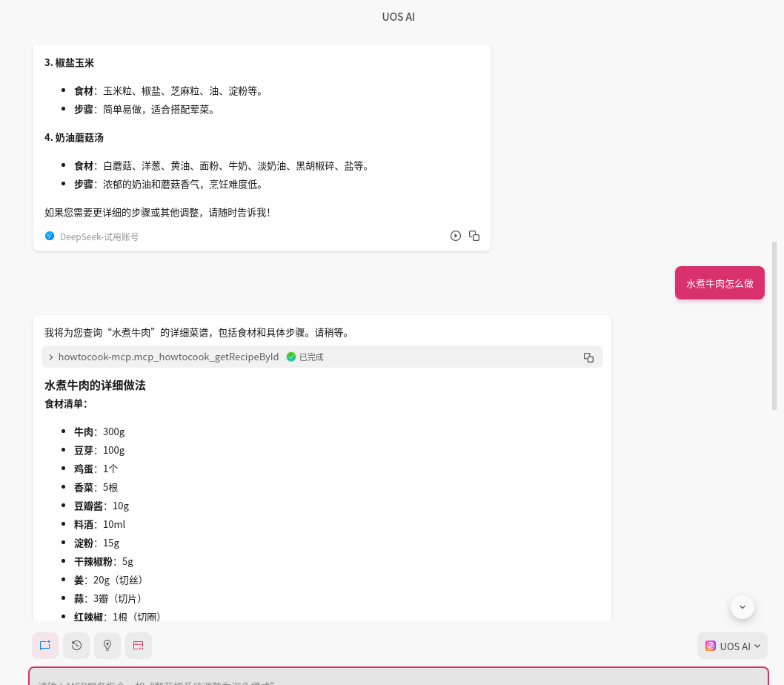784x685 pixels.
Task: Click the ingredient line 鸡蛋：1个
Action: coord(96,469)
